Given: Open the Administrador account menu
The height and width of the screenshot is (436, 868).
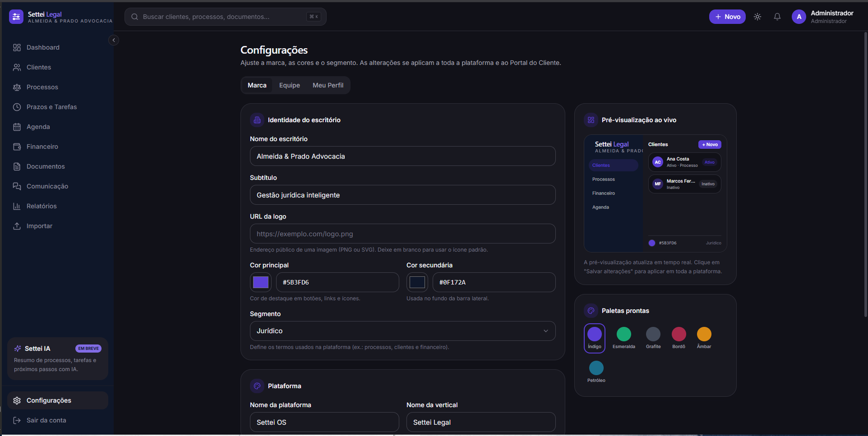Looking at the screenshot, I should tap(823, 17).
